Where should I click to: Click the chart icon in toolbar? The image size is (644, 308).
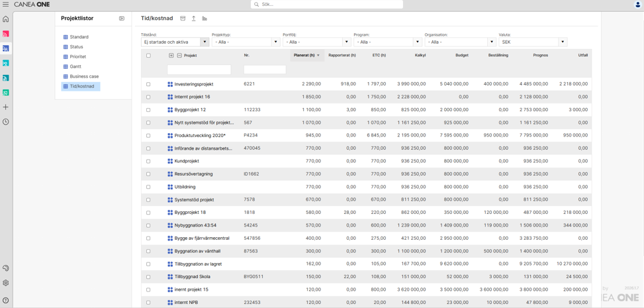[x=205, y=19]
